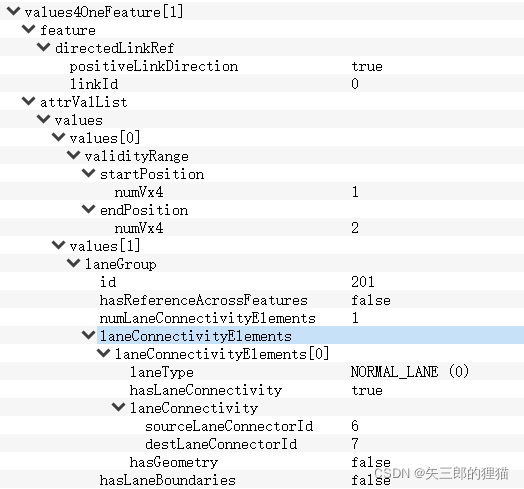Image resolution: width=524 pixels, height=489 pixels.
Task: Click value 7 of destLaneConnectorId
Action: (355, 444)
